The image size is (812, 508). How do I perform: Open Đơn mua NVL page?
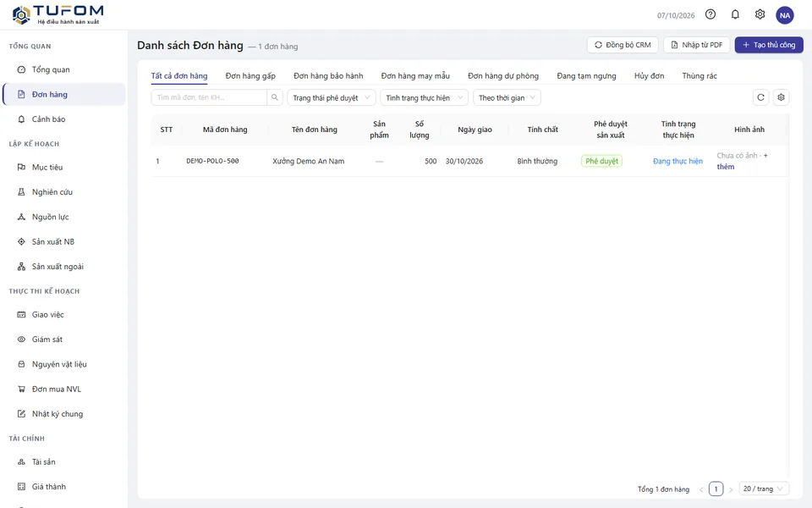point(64,389)
